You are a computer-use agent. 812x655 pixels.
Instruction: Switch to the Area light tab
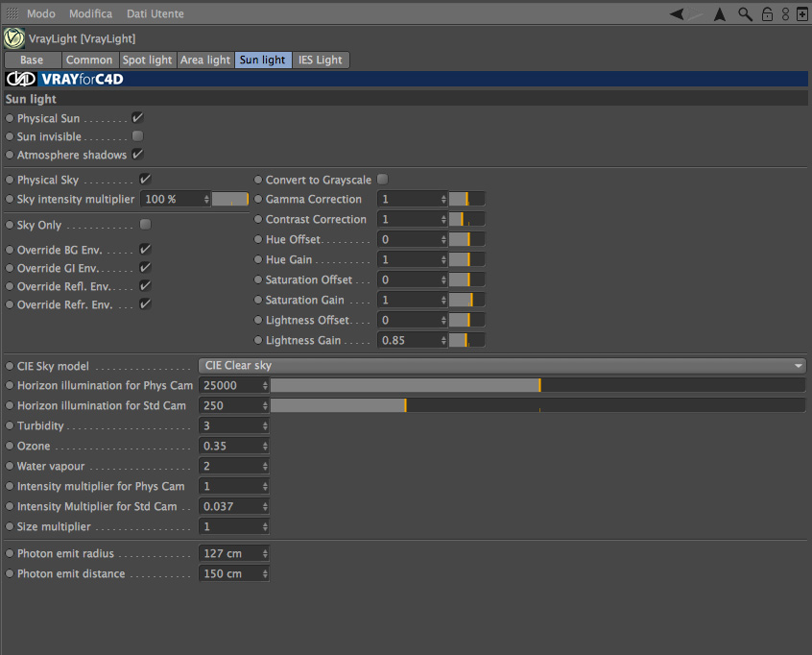(x=205, y=61)
